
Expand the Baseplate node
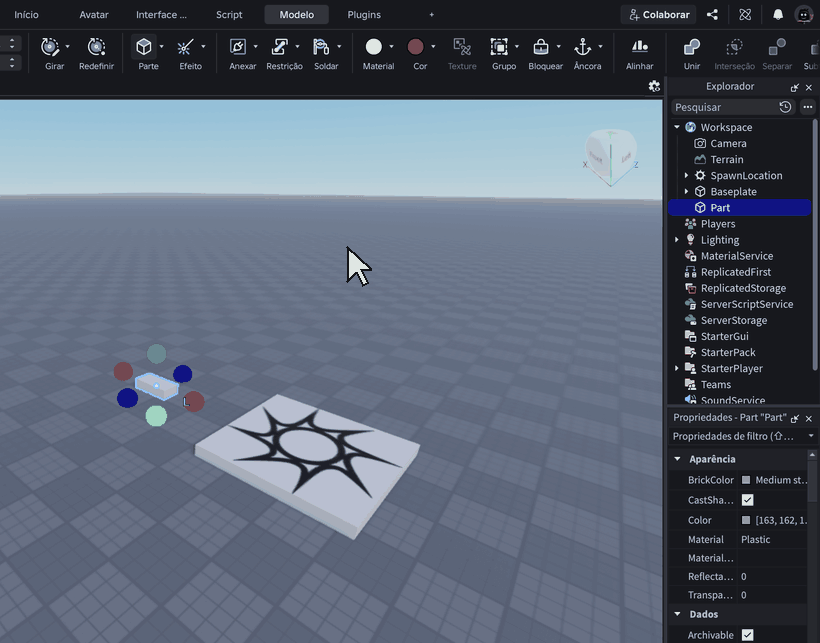[687, 192]
